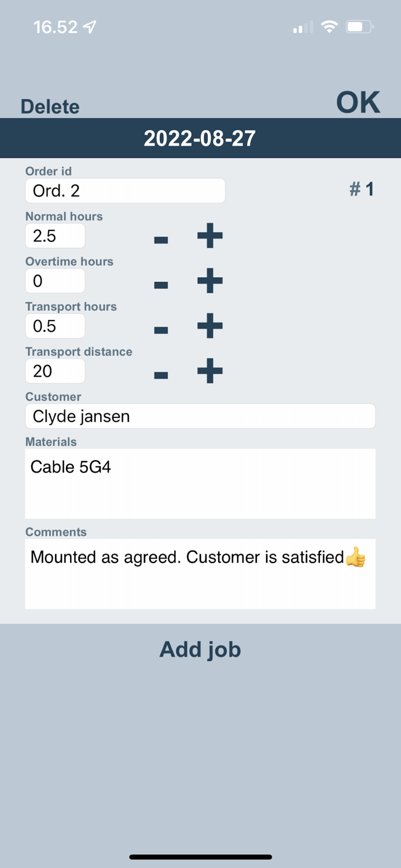Select the date header 2022-08-27

pyautogui.click(x=200, y=138)
